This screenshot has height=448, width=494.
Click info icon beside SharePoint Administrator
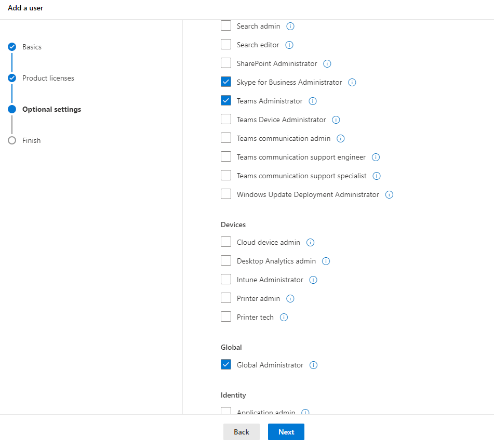click(327, 64)
